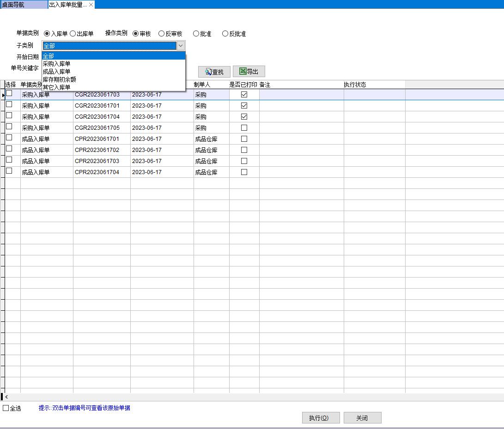Select the 反审核 operation radio button
The image size is (504, 429).
(161, 34)
